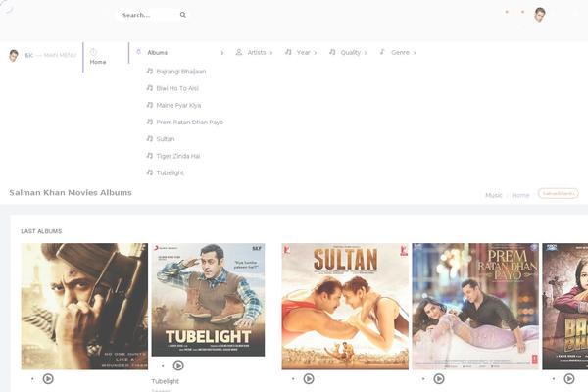Select Biwi Ho To Aisi album
The image size is (588, 392).
click(x=177, y=88)
